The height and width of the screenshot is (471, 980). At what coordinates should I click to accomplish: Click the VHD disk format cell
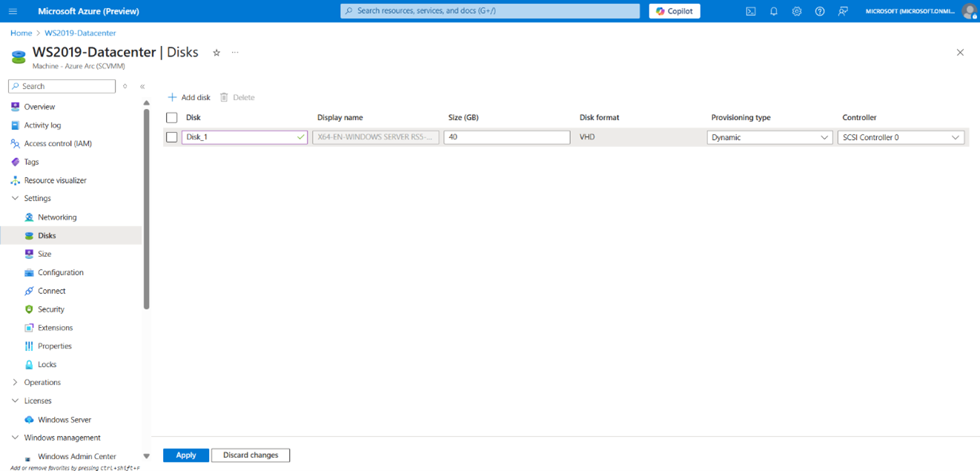587,137
